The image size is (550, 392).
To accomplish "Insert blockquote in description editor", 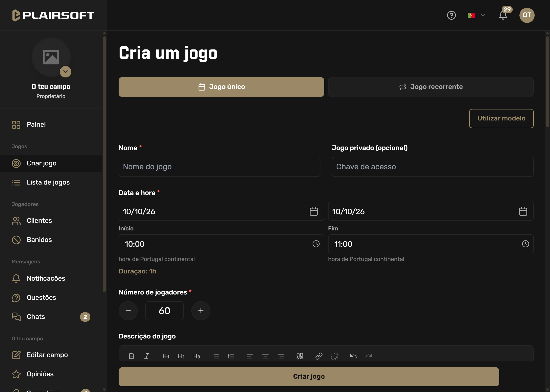I will tap(300, 356).
